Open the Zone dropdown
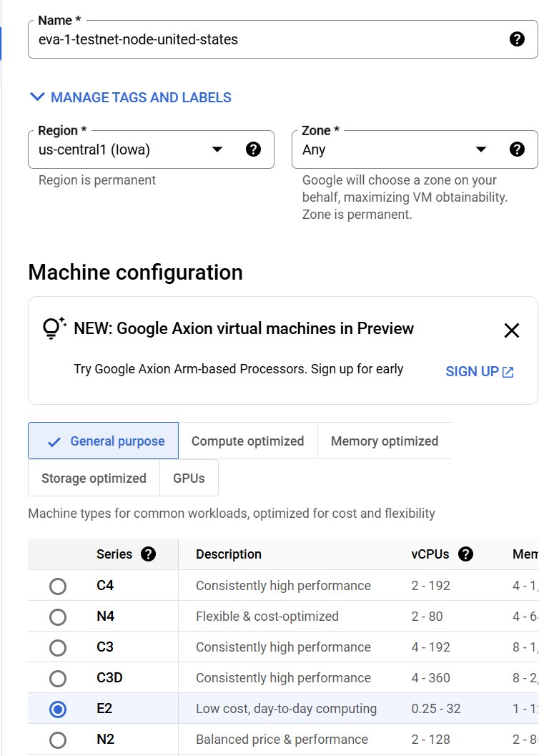This screenshot has height=756, width=559. point(415,149)
